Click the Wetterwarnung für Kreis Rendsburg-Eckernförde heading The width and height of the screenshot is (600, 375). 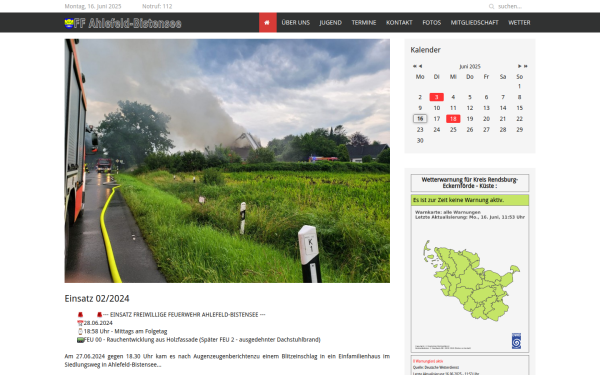click(x=470, y=183)
